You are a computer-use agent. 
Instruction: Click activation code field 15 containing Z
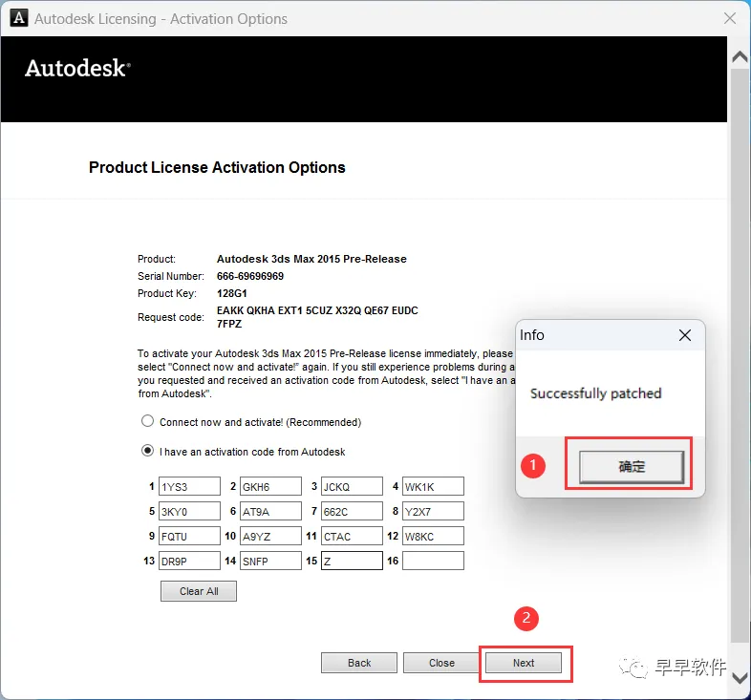click(352, 562)
